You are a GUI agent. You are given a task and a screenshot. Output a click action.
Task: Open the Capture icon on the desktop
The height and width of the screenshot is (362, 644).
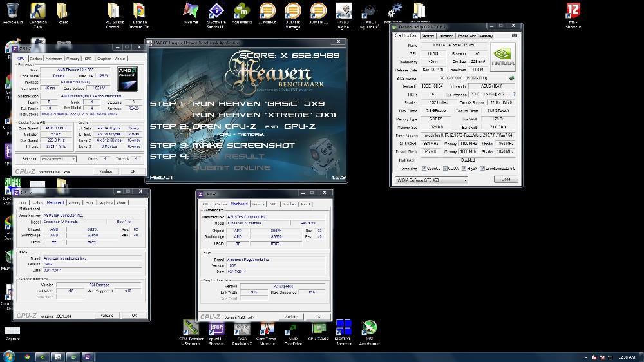(12, 333)
